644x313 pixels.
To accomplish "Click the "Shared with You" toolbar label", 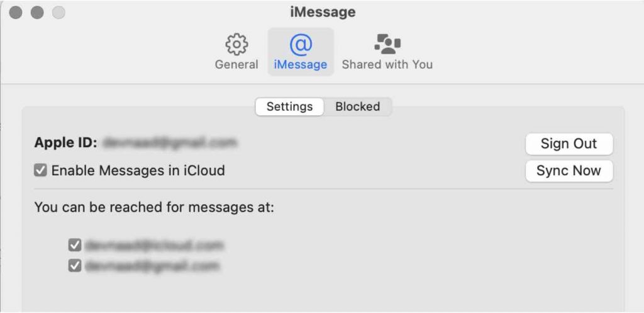I will [x=387, y=65].
